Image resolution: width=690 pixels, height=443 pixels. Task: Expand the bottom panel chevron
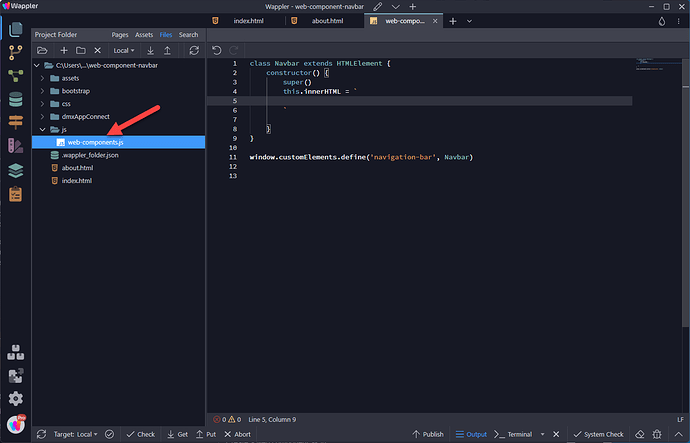click(x=678, y=434)
